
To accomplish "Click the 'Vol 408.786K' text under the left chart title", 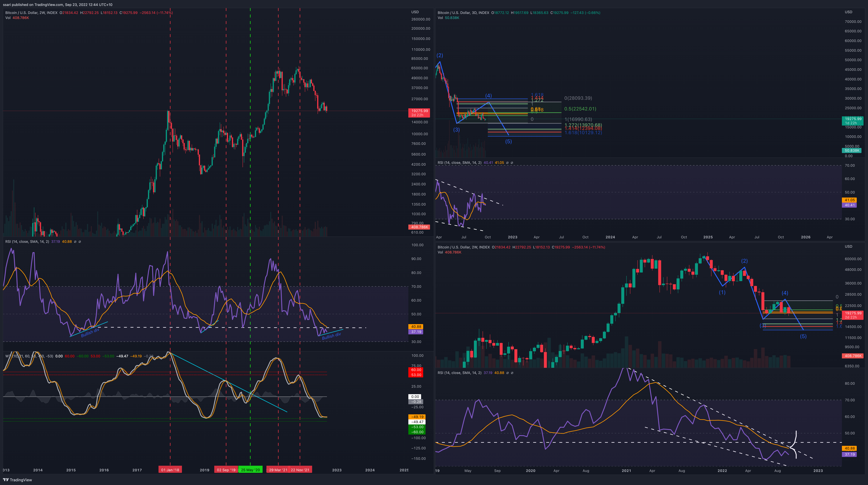I will click(17, 18).
